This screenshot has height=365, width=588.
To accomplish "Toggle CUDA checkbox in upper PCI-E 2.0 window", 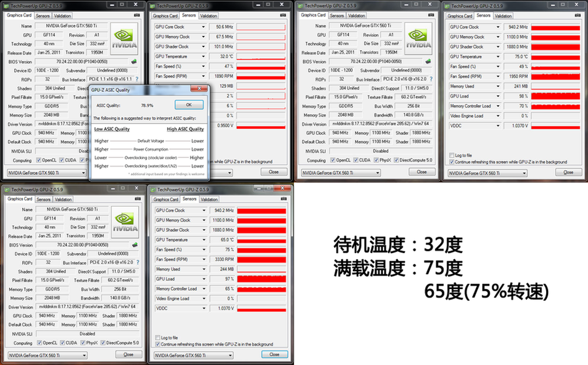I will pyautogui.click(x=356, y=160).
